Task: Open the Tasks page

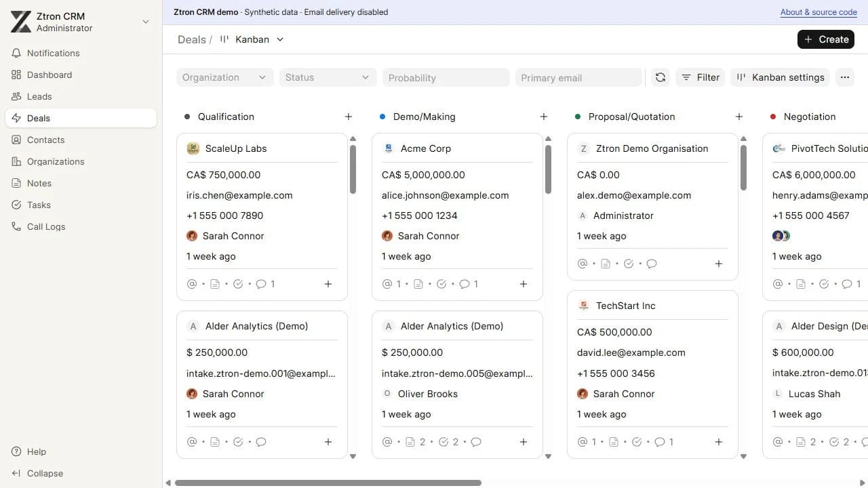Action: pos(81,205)
